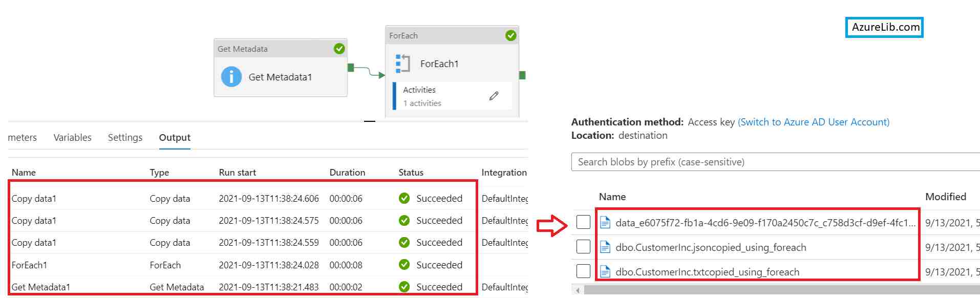Screen dimensions: 980x298
Task: Sort output by Duration column header
Action: tap(347, 172)
